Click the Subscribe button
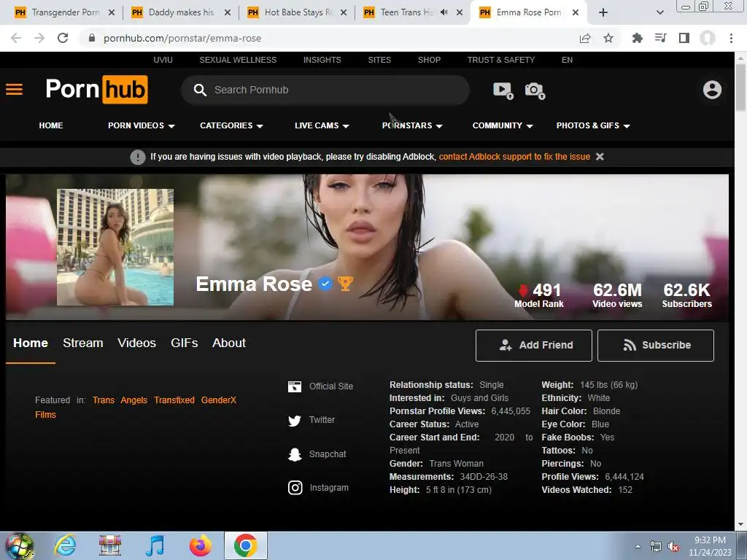The image size is (747, 560). 656,345
